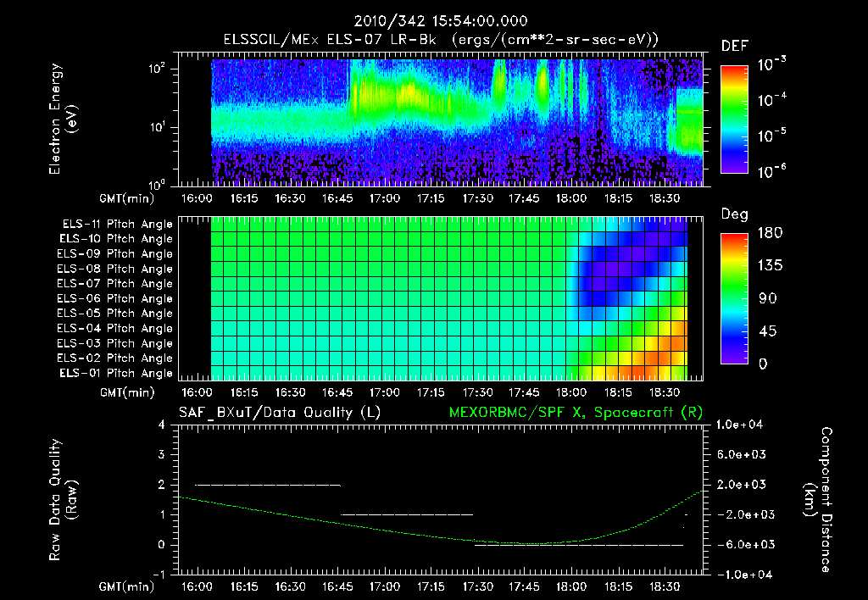Select the ELS-11 Pitch Angle row label

tap(117, 225)
